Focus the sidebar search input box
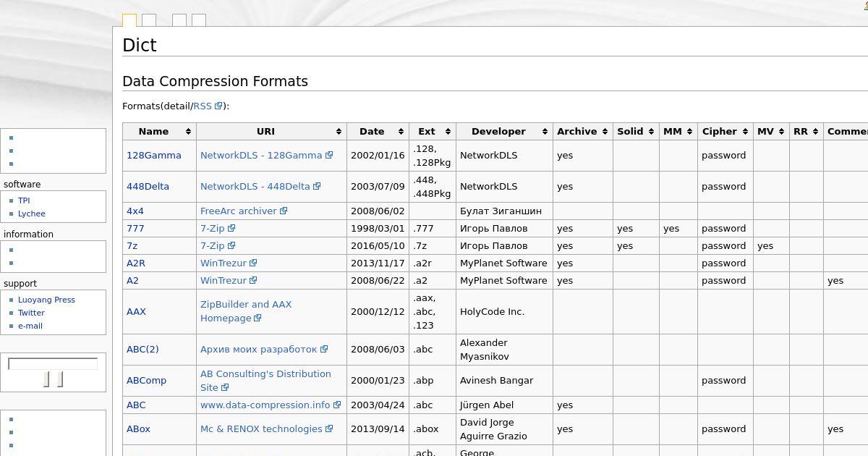Image resolution: width=868 pixels, height=456 pixels. point(53,363)
